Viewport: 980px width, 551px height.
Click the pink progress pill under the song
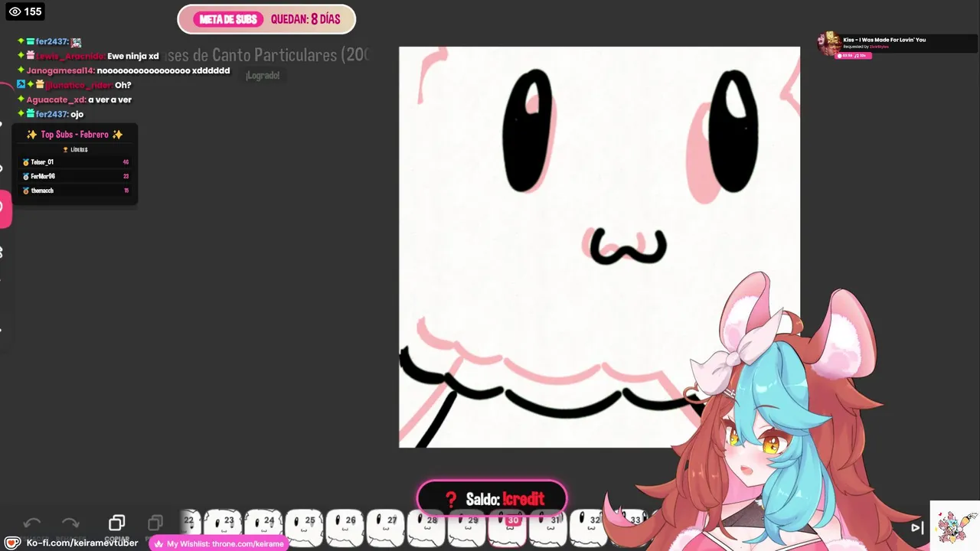click(854, 55)
